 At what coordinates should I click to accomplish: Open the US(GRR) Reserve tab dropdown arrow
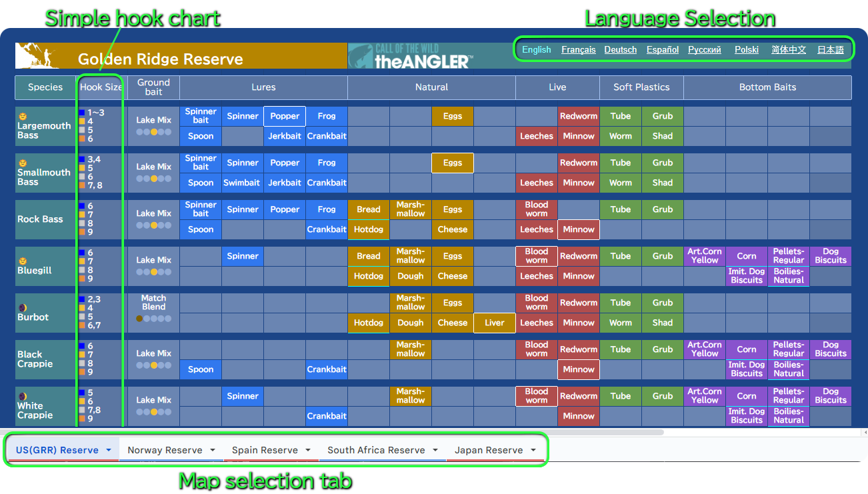click(109, 450)
